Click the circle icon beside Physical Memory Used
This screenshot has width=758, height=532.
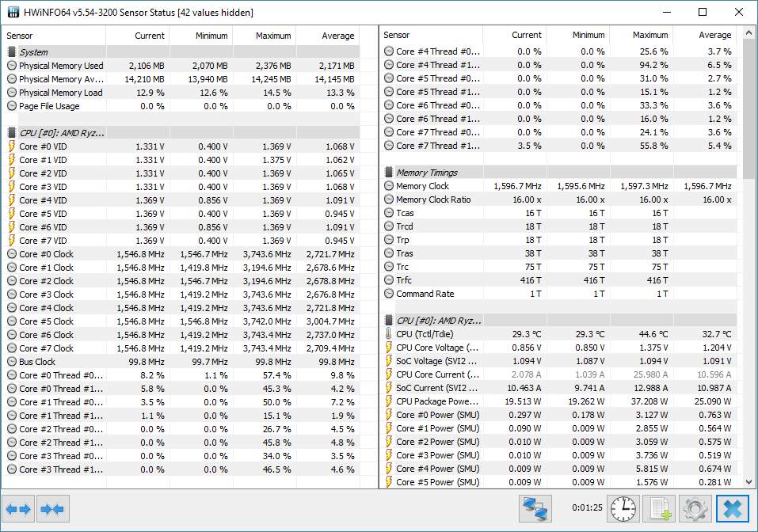click(x=12, y=65)
